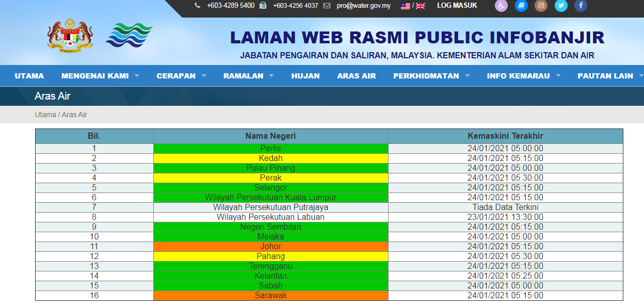
Task: Open the Facebook icon
Action: point(581,6)
